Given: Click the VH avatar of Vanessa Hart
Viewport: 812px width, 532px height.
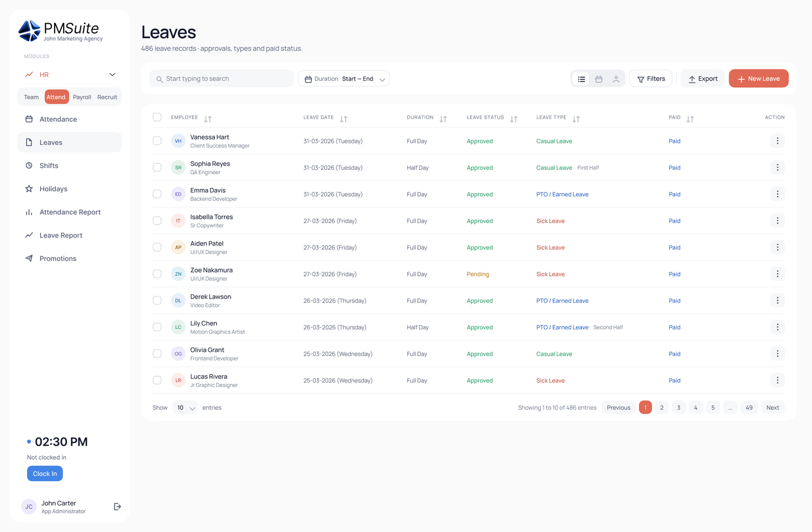Looking at the screenshot, I should point(178,141).
